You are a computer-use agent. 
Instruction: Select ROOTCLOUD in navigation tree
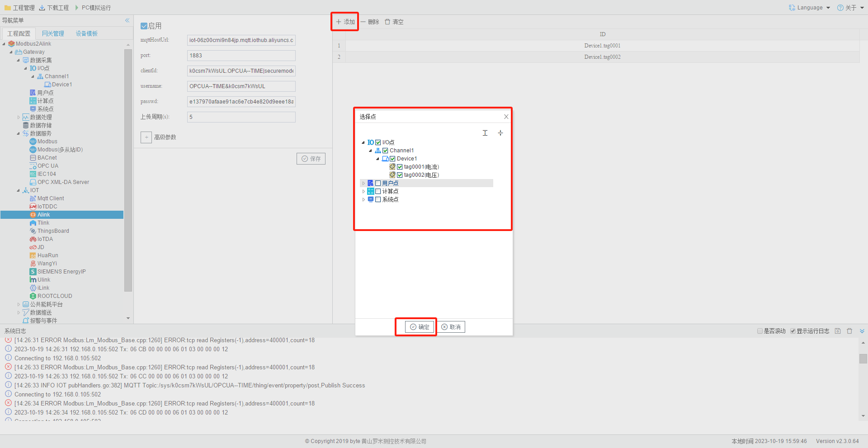click(55, 296)
